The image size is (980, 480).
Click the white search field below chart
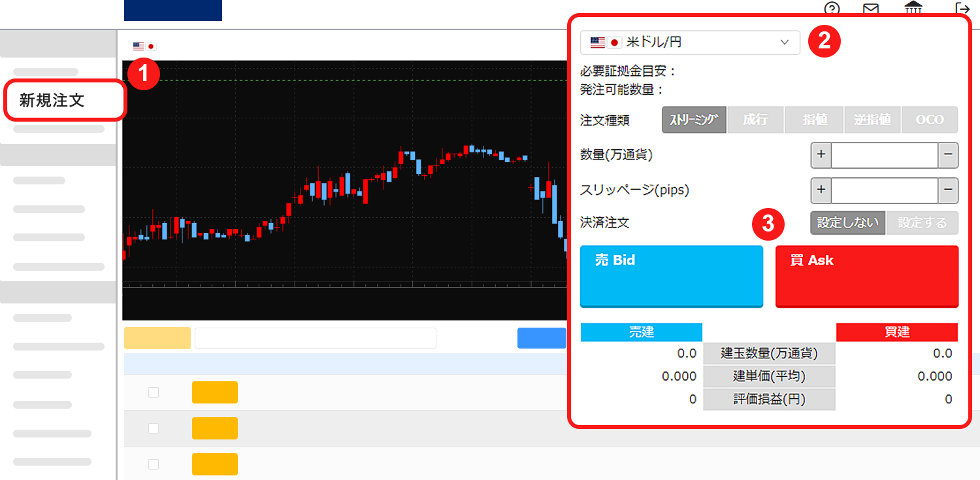point(316,338)
